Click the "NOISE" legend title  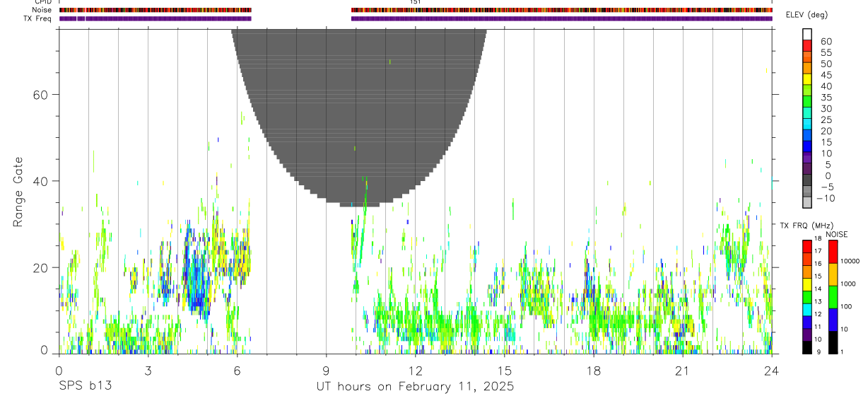(835, 234)
